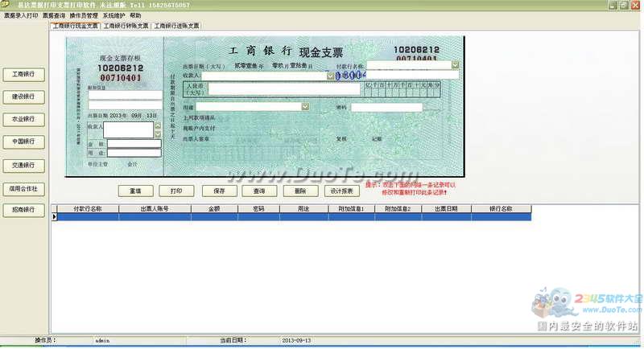Switch to 工商银行进账支票 tab
This screenshot has width=644, height=349.
pyautogui.click(x=176, y=26)
